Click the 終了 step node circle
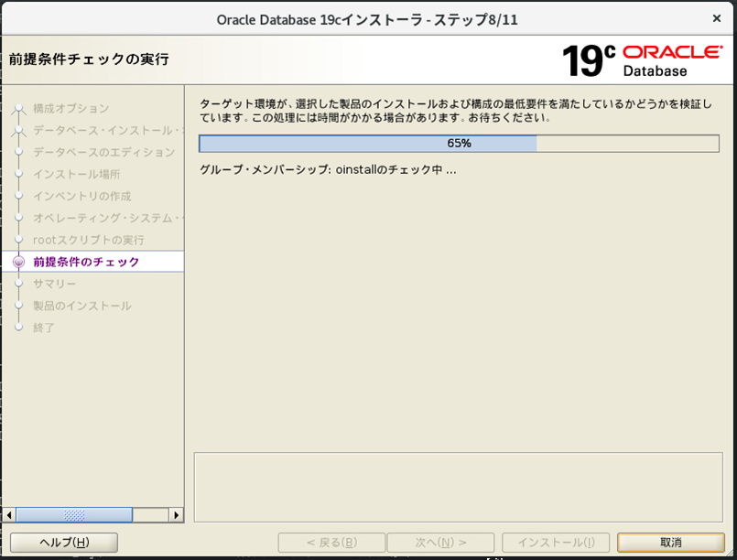Screen dimensions: 737x560 18,327
